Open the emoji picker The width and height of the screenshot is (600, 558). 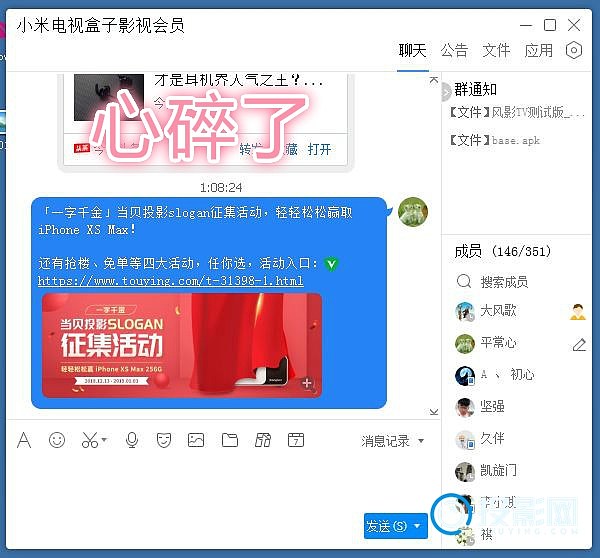point(57,440)
